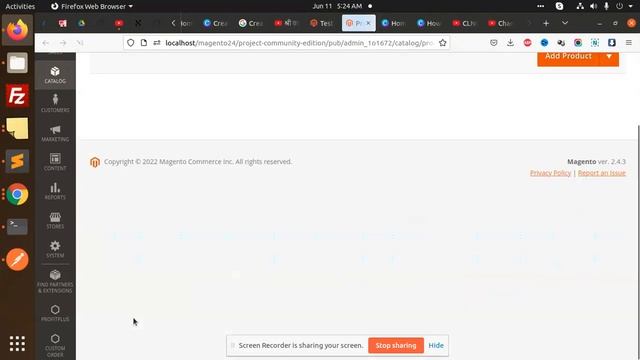This screenshot has height=360, width=640.
Task: Switch to the Hou tab
Action: (x=429, y=23)
